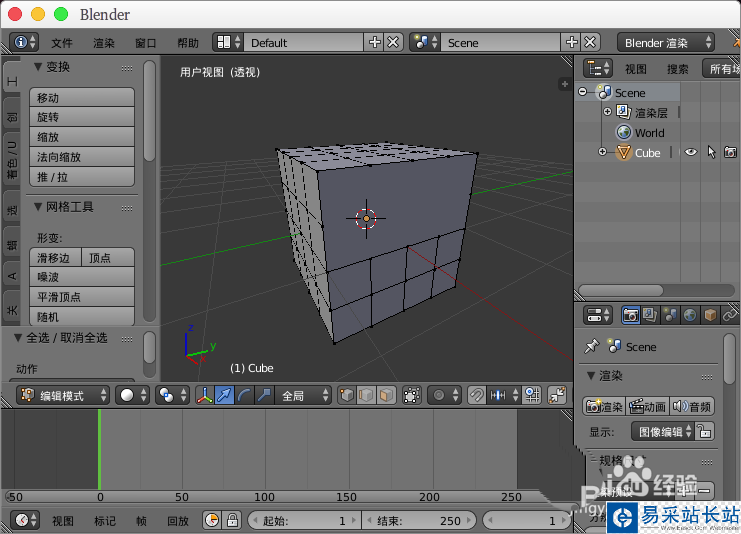Toggle Cube selectability arrow icon

(x=711, y=152)
